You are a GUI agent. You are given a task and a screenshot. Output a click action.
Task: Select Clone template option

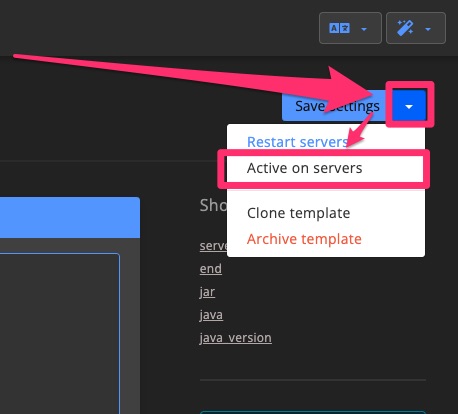pyautogui.click(x=299, y=213)
